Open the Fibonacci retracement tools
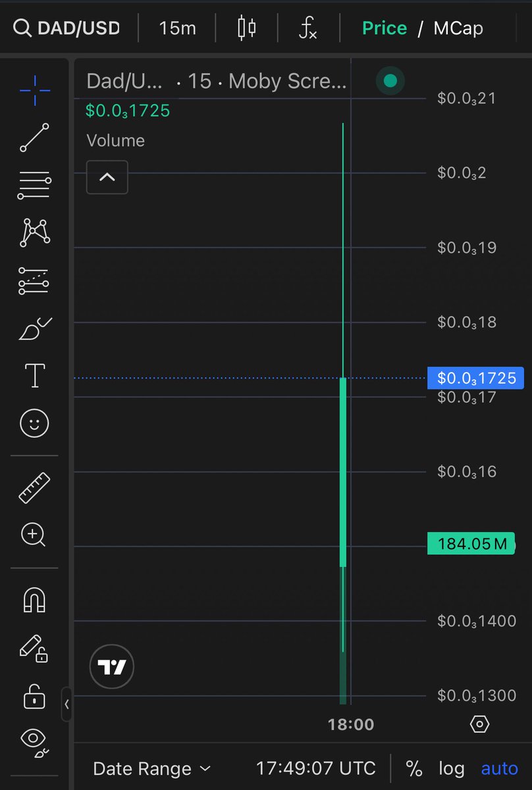Screen dimensions: 532x790 click(34, 186)
